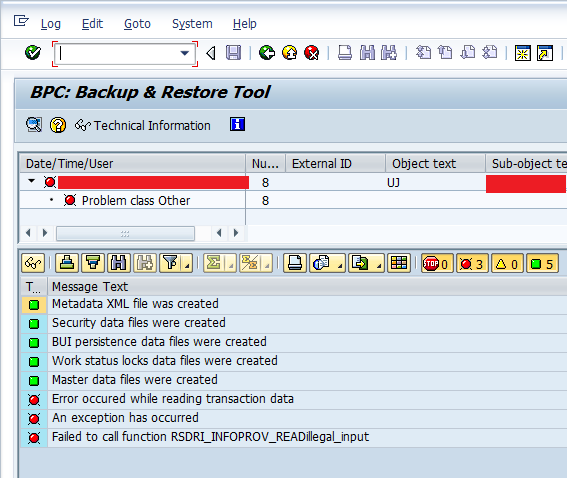Click the green Back arrow icon

coord(267,53)
